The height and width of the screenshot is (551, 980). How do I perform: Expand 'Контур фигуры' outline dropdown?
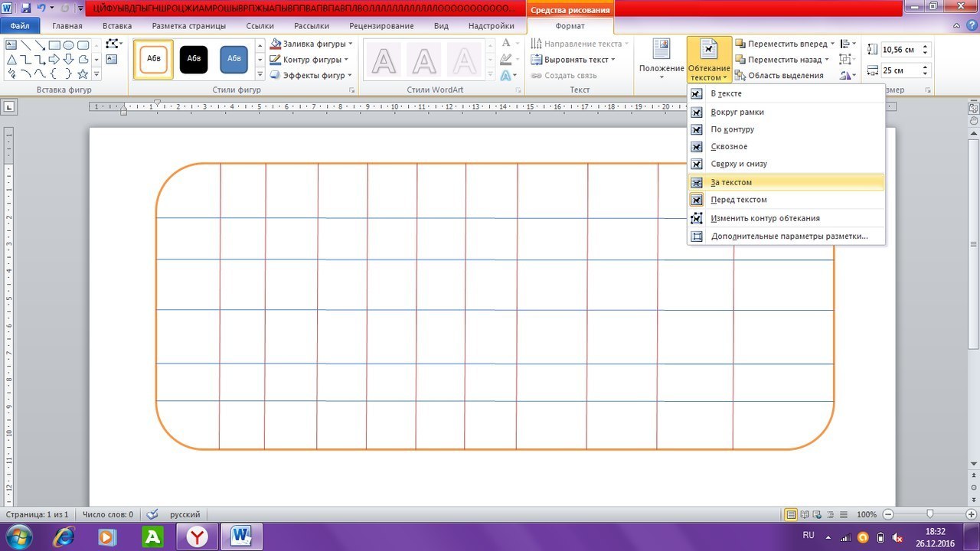click(310, 60)
